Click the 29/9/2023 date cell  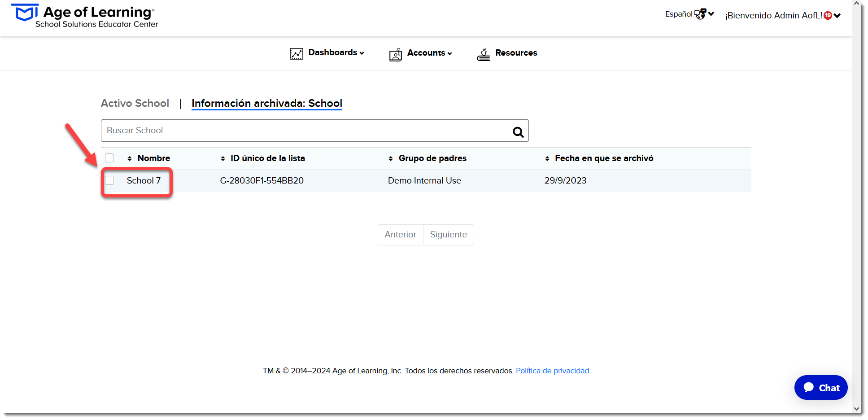point(565,180)
